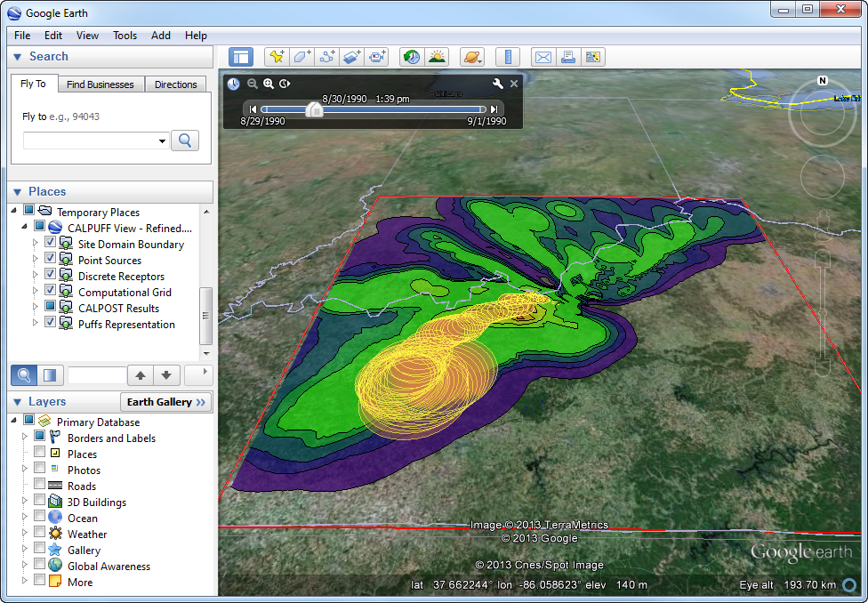Collapse the CALPUFF View tree node
Screen dimensions: 868x603
coord(24,227)
